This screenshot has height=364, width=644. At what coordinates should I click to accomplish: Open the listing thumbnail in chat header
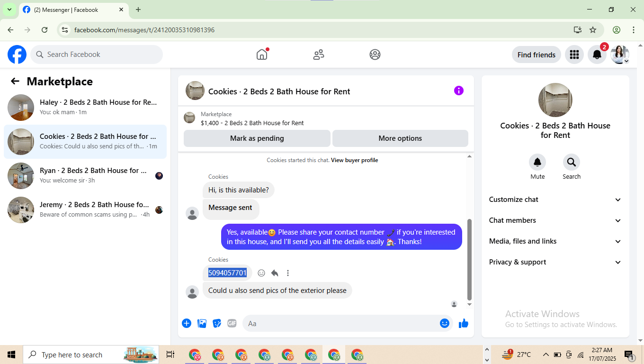[195, 91]
